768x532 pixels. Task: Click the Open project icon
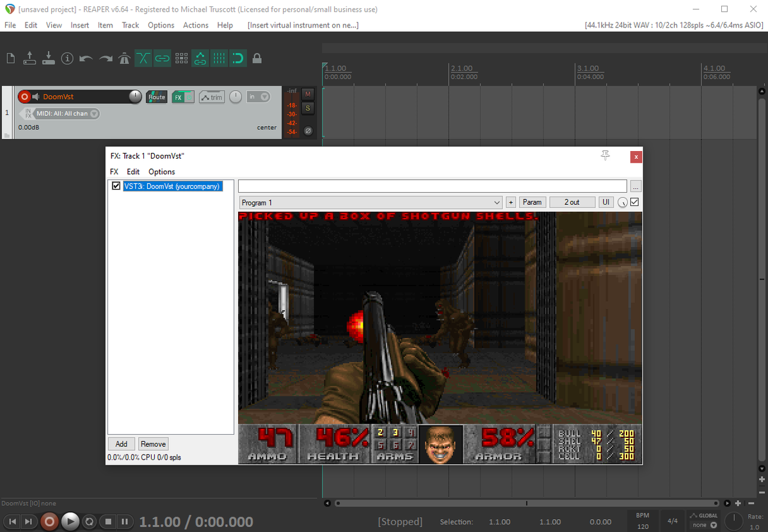(x=29, y=58)
